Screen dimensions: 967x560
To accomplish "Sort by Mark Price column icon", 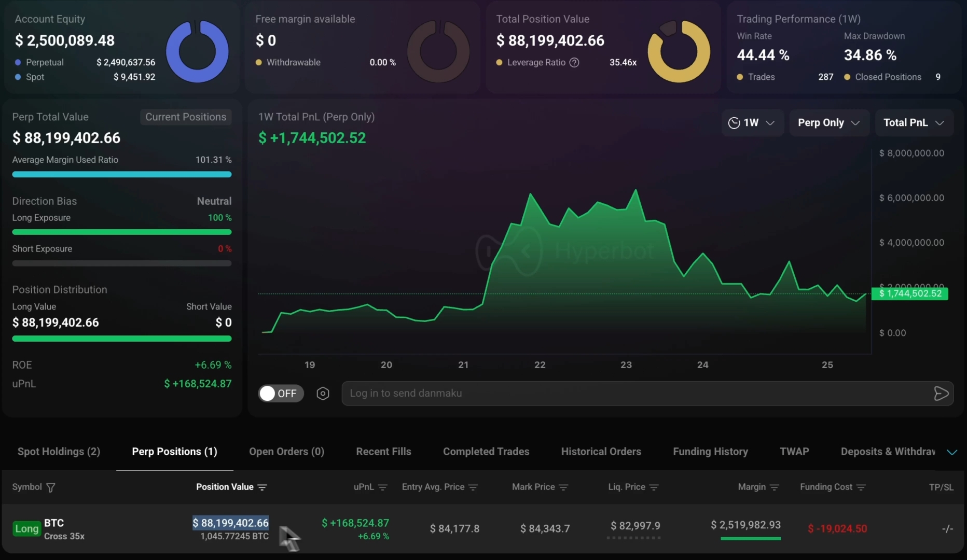I will pyautogui.click(x=564, y=487).
